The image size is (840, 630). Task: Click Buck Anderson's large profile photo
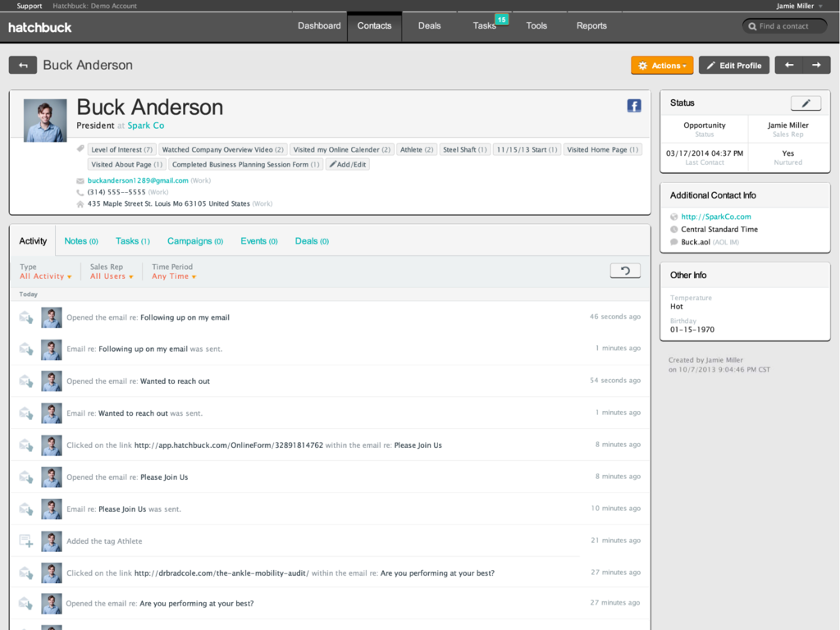coord(45,120)
